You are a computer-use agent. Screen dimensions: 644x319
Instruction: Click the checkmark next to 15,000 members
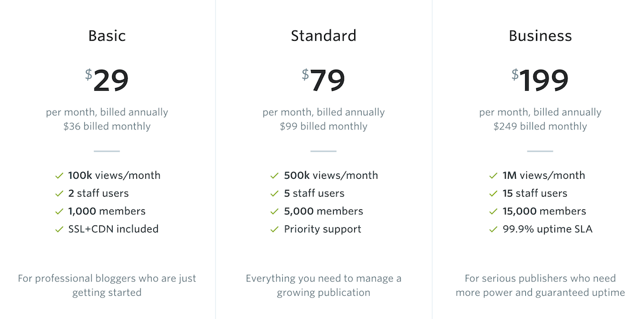(x=493, y=212)
